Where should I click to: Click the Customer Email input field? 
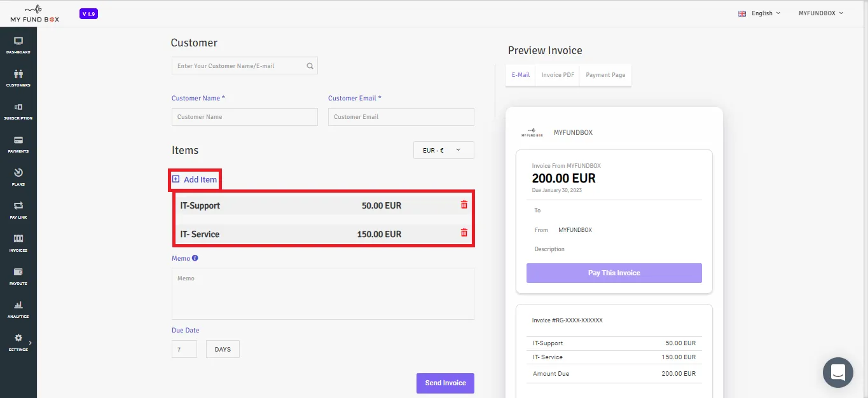pos(401,117)
